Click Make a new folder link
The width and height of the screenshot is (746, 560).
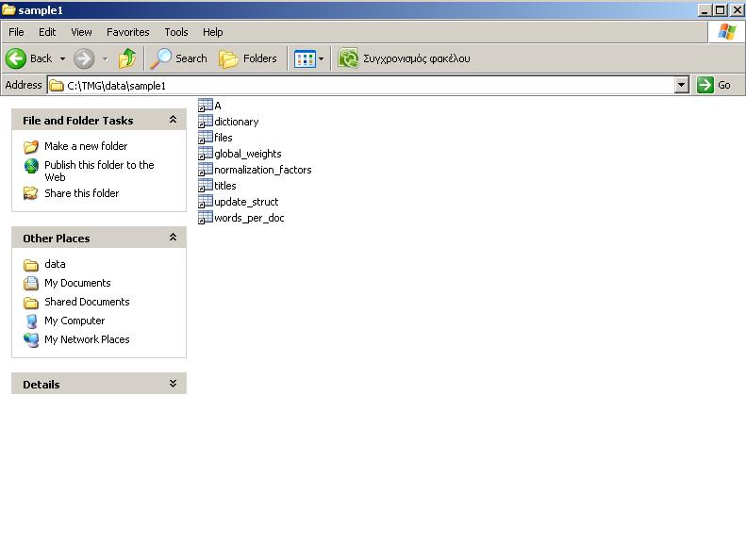85,146
